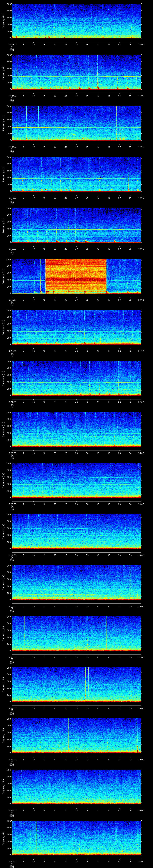Image resolution: width=153 pixels, height=868 pixels.
Task: Select the spectrogram panel starting at 9:16:00
Action: [x=76, y=123]
